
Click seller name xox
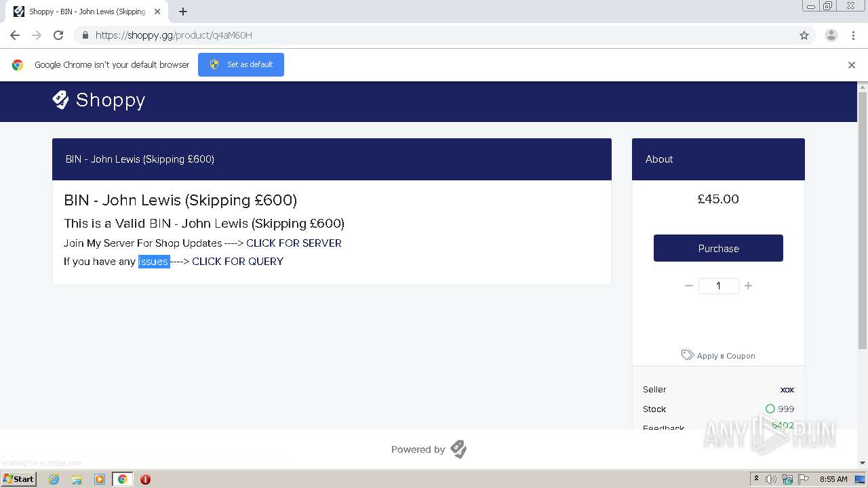[x=787, y=390]
